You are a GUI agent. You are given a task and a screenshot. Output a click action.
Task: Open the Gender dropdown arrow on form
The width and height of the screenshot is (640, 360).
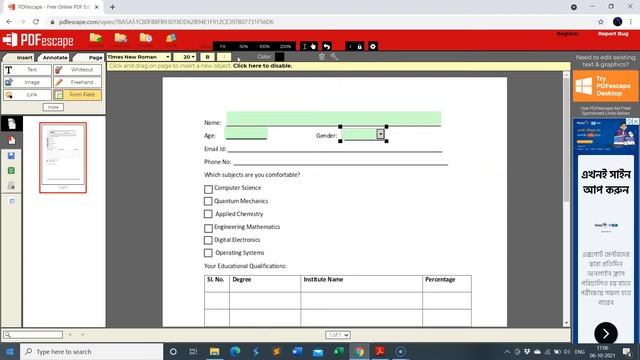point(380,134)
